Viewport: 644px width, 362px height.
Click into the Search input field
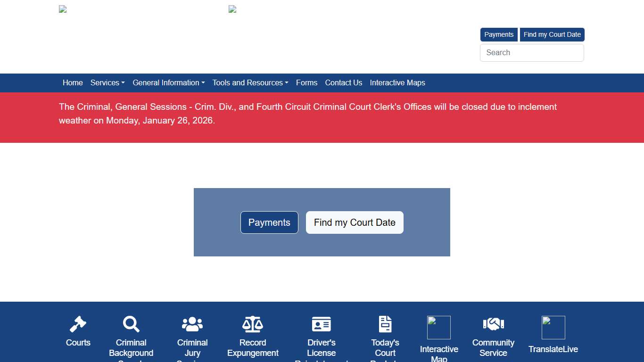532,53
